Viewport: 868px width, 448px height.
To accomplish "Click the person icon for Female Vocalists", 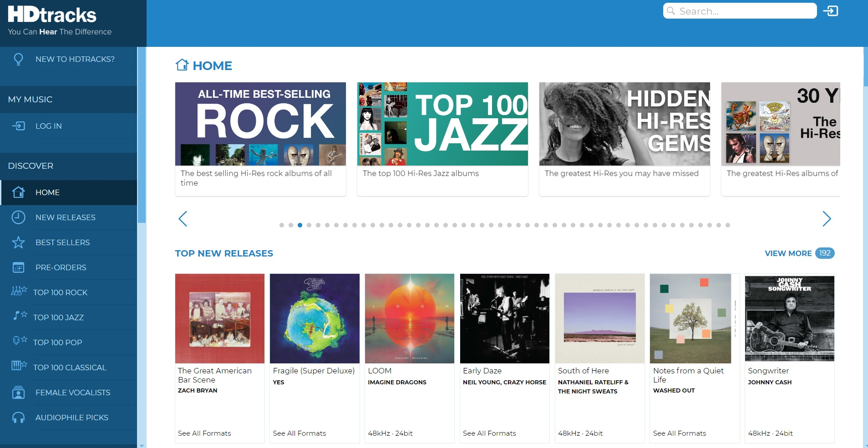I will pyautogui.click(x=18, y=393).
